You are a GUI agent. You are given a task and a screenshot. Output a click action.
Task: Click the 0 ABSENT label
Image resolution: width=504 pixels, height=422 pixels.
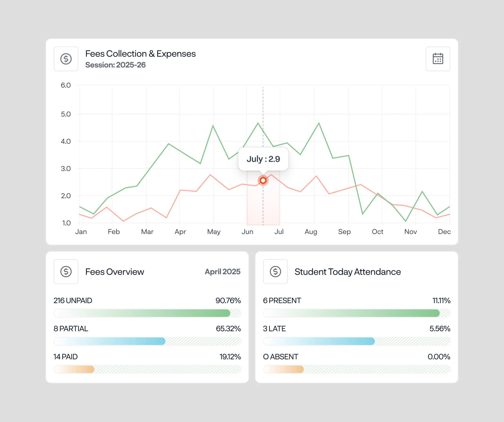click(x=281, y=357)
